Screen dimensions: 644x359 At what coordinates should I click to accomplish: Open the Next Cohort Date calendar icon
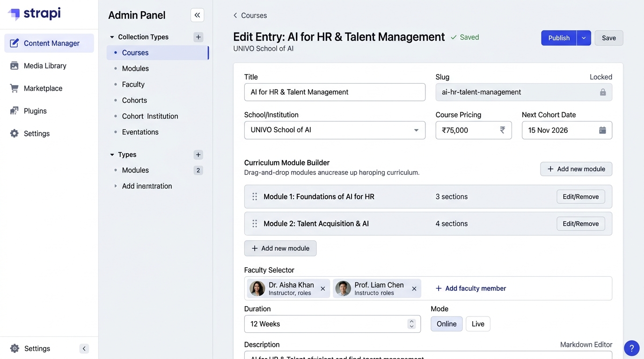pyautogui.click(x=602, y=130)
